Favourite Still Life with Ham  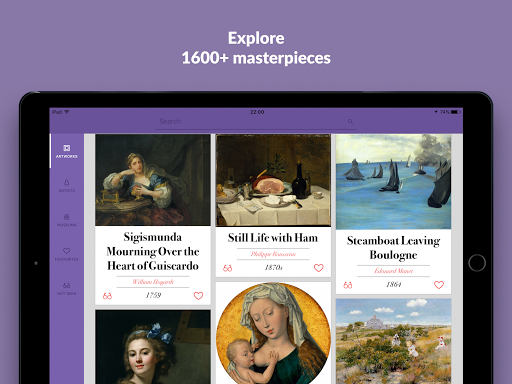click(319, 268)
